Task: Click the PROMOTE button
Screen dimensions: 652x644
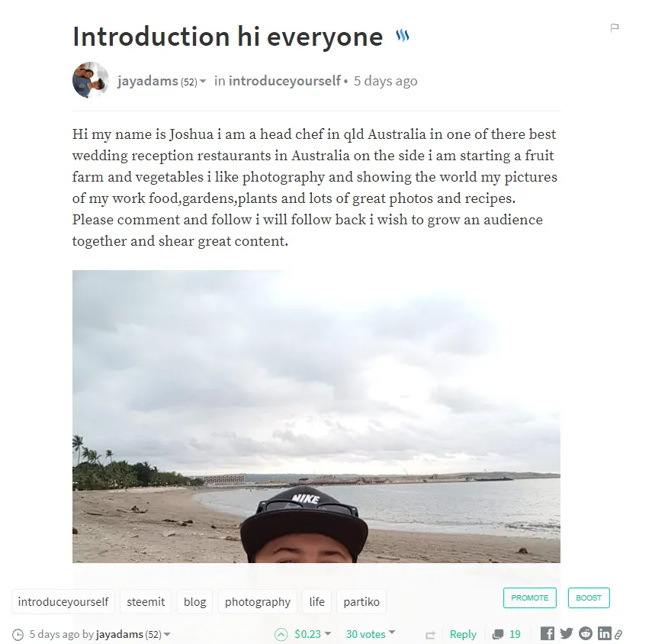Action: coord(530,597)
